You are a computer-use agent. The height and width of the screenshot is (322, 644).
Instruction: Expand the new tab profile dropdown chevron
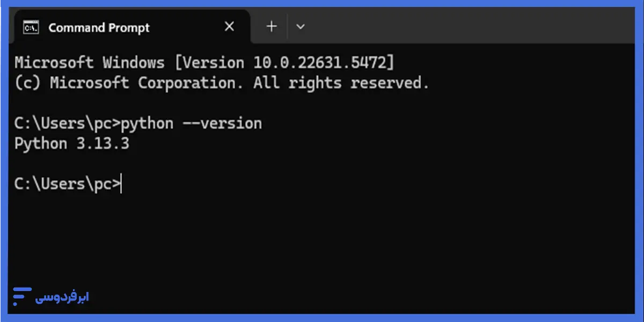[301, 26]
